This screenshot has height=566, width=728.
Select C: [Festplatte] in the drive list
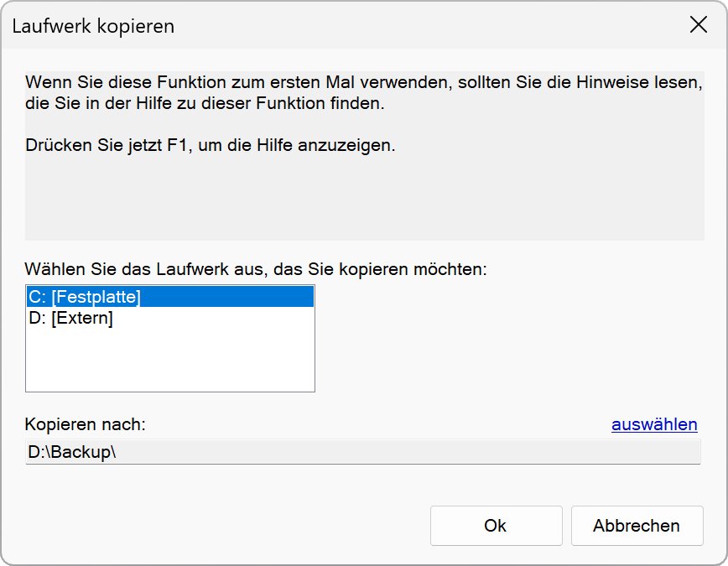point(84,297)
